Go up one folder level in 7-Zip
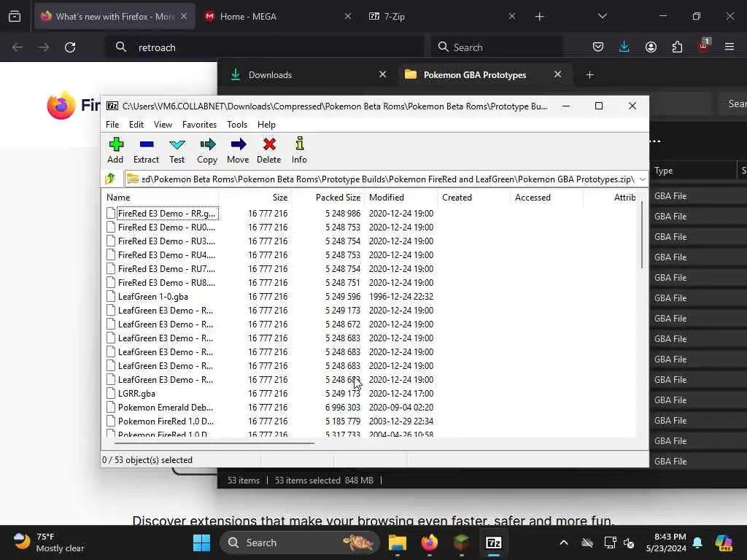This screenshot has height=560, width=747. [x=111, y=179]
